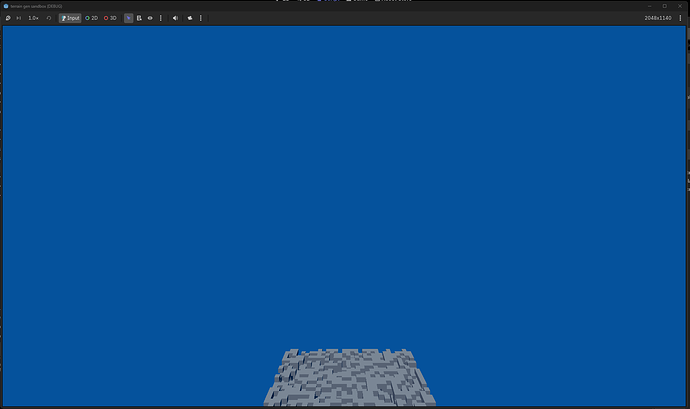
Task: Click the 2048x1140 resolution label
Action: [658, 18]
